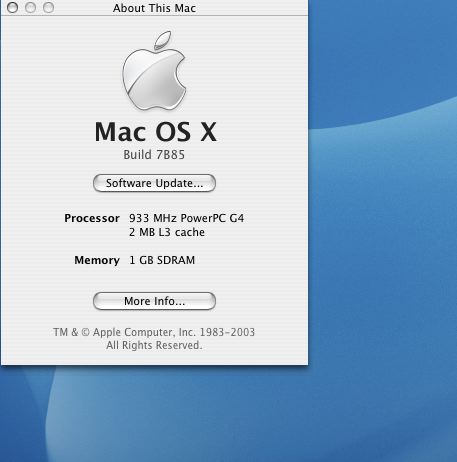This screenshot has height=462, width=457.
Task: Click the Apple Computer, Inc. 1983-2003 copyright line
Action: (x=154, y=332)
